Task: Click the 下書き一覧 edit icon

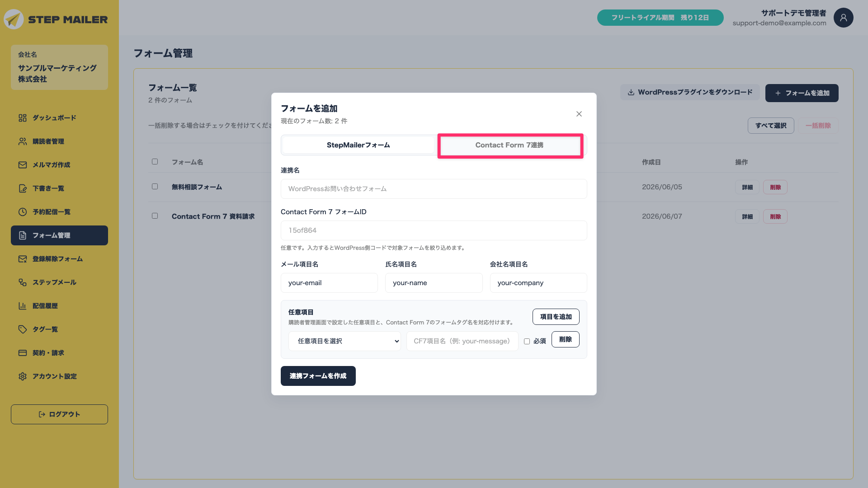Action: pyautogui.click(x=23, y=188)
